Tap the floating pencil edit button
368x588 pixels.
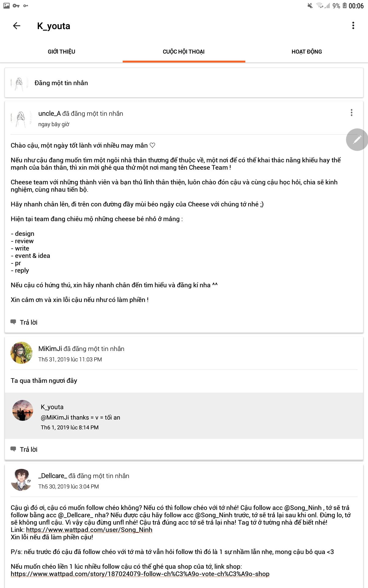pyautogui.click(x=357, y=140)
